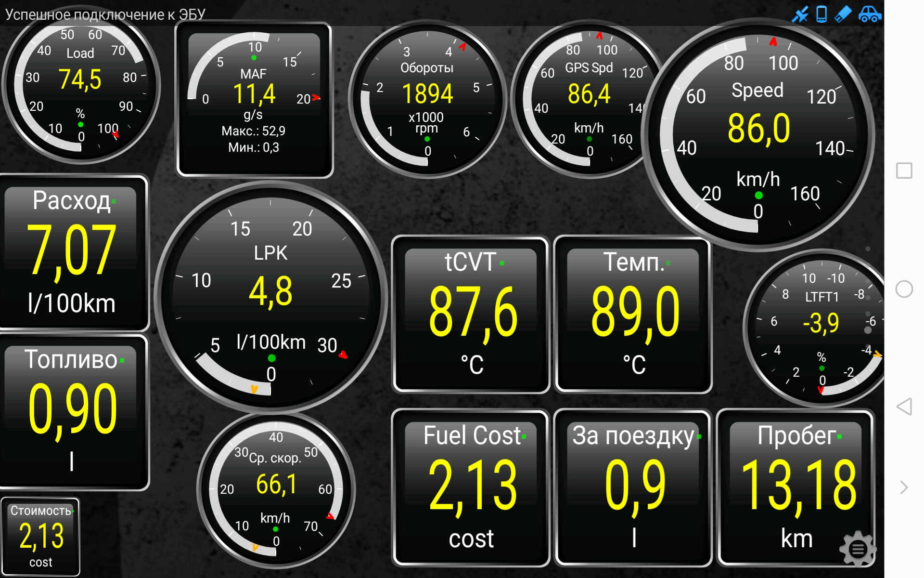Tap the Расход consumption display
Viewport: 924px width, 578px height.
[72, 253]
